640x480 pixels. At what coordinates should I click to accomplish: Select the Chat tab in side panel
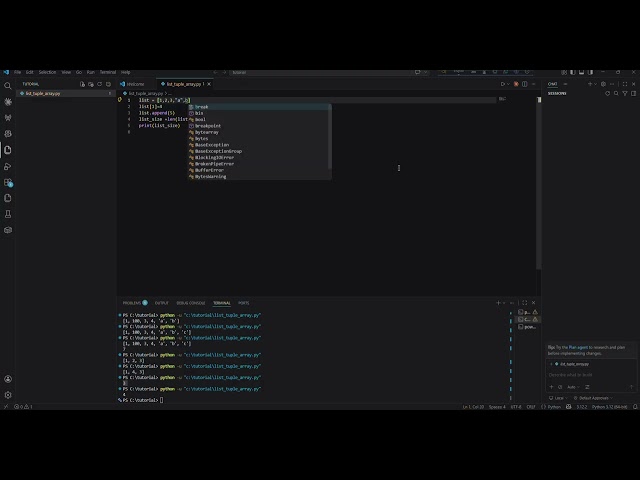pos(553,84)
